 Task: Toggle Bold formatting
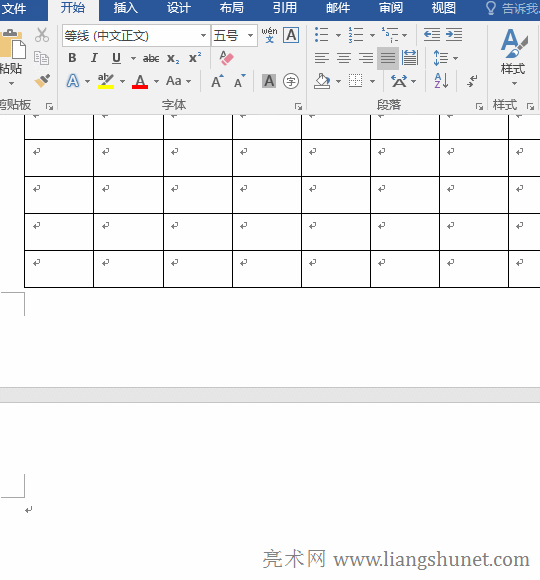72,58
